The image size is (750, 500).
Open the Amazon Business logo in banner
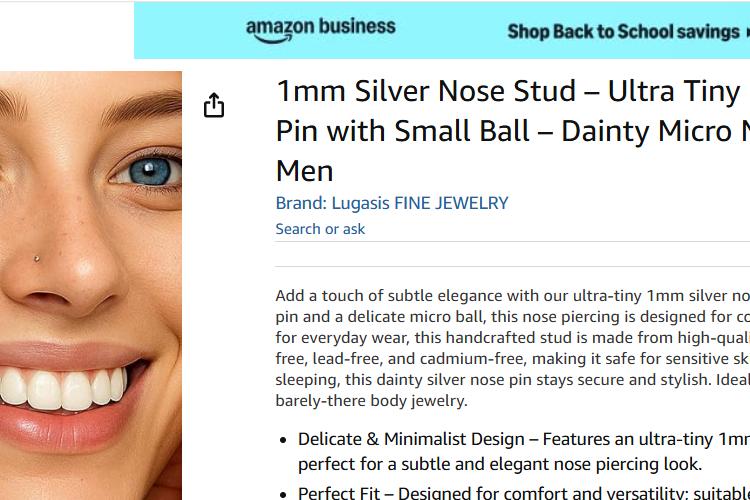pos(320,30)
